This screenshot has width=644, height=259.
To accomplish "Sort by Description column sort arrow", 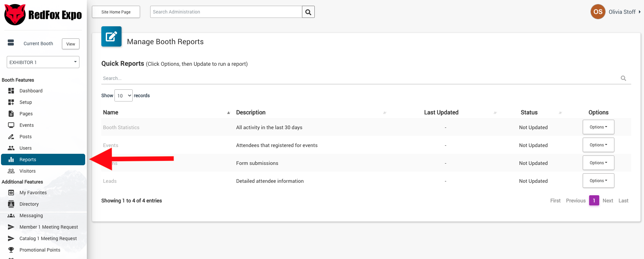I will coord(385,113).
